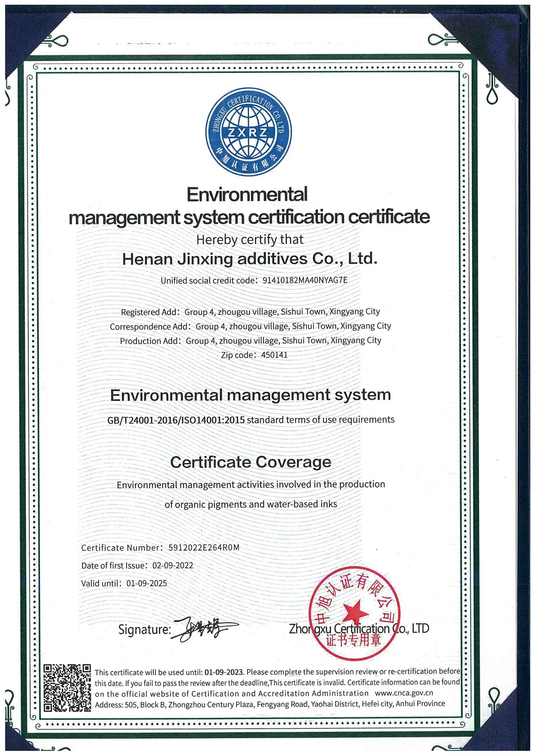This screenshot has height=756, width=535.
Task: Click "of organic pigments and water-based inks"
Action: point(251,504)
